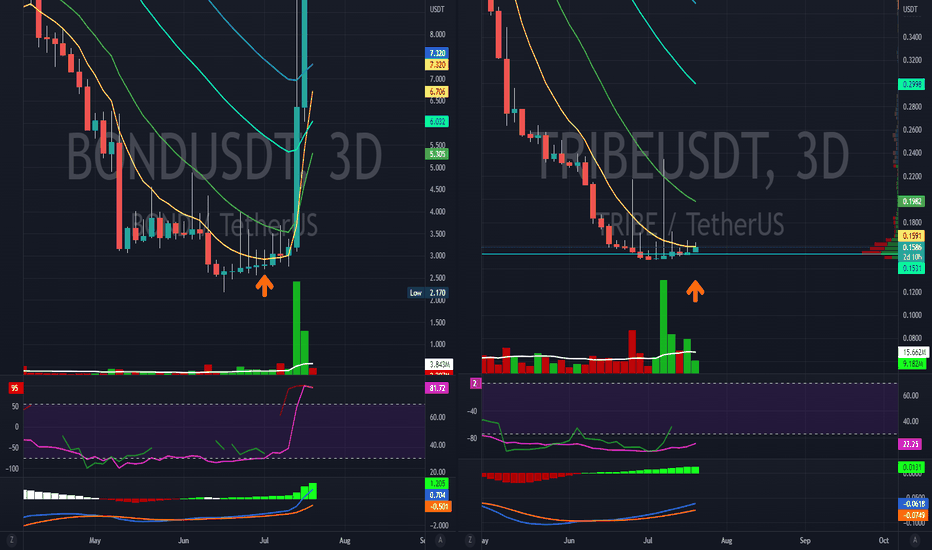Click the Sep label on TRIBEUSDT time axis

point(805,540)
